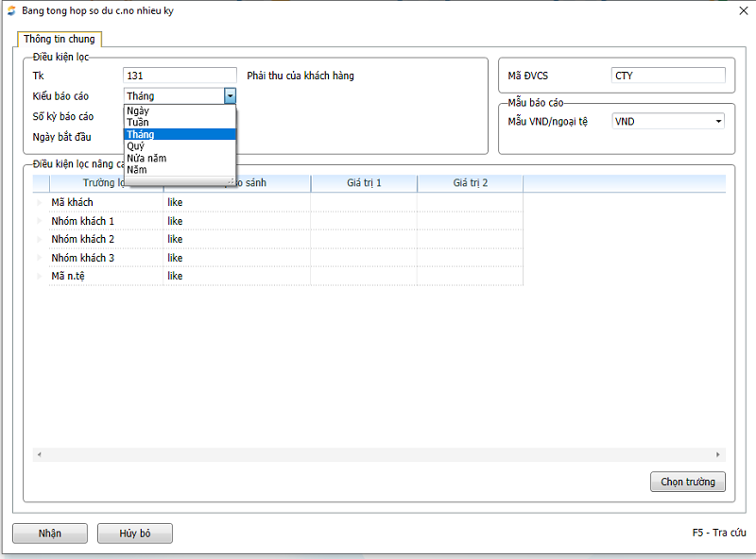Viewport: 756px width, 559px height.
Task: Click the F5 - Tra cứu hint text
Action: [x=719, y=533]
